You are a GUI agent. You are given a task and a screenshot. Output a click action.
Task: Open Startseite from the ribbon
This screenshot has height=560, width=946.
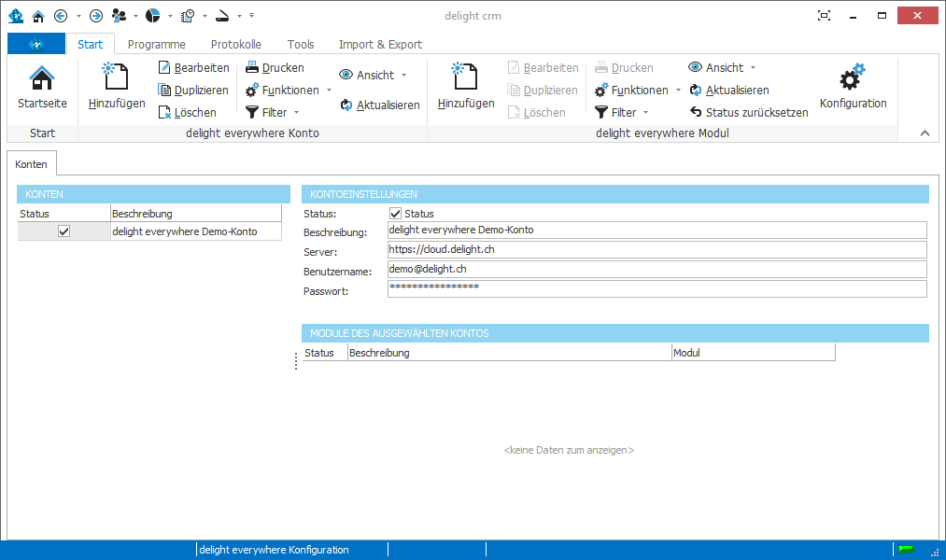(x=42, y=88)
